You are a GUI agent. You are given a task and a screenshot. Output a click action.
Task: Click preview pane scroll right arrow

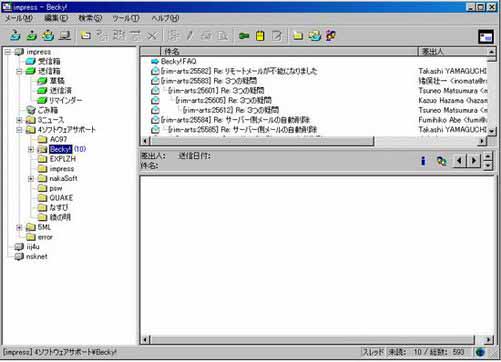point(489,340)
